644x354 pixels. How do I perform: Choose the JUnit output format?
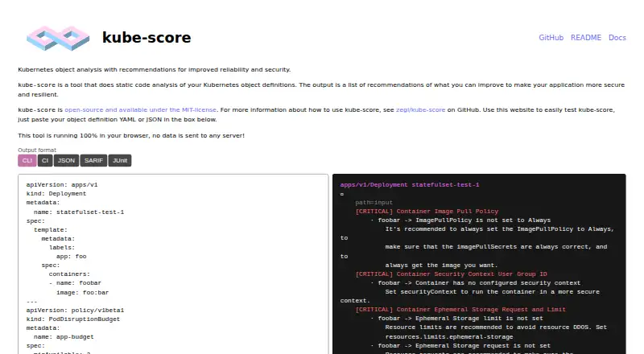(120, 161)
